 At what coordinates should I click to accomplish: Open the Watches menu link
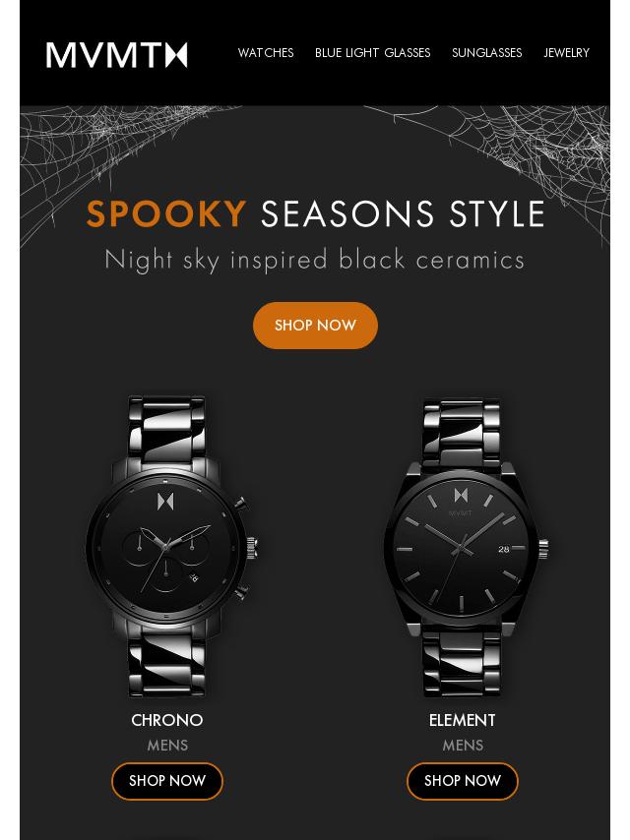click(266, 52)
